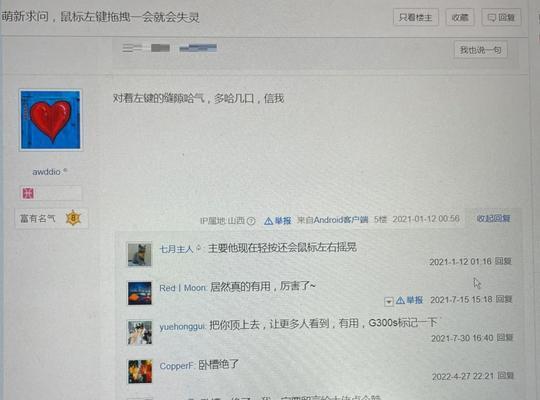Image resolution: width=540 pixels, height=400 pixels.
Task: Click the 只看楼主 button
Action: [416, 17]
